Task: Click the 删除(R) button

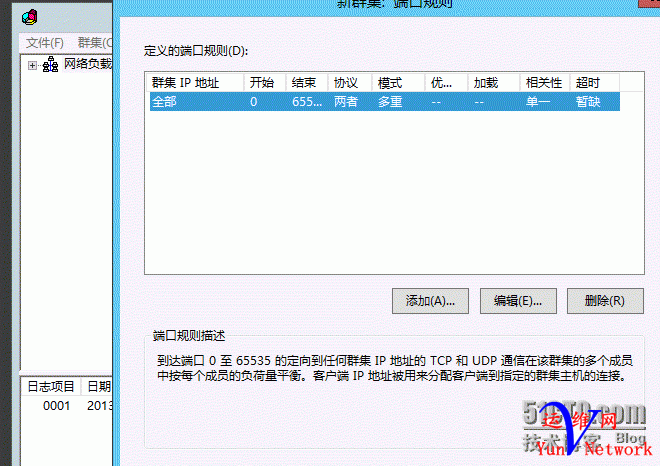Action: coord(605,301)
